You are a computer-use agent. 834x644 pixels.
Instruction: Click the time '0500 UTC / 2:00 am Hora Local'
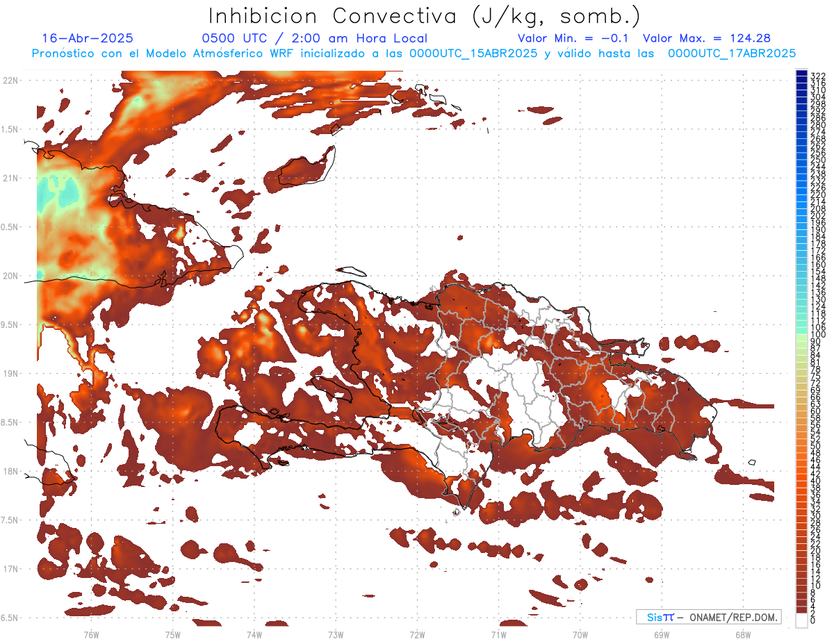pyautogui.click(x=315, y=38)
